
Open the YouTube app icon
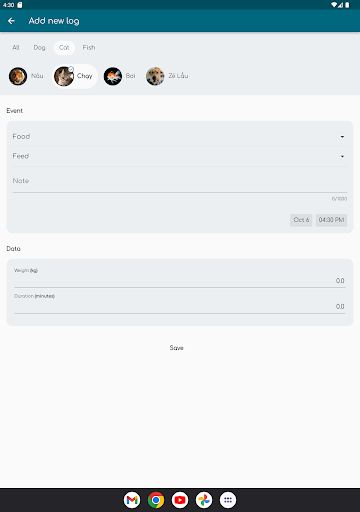click(x=180, y=500)
